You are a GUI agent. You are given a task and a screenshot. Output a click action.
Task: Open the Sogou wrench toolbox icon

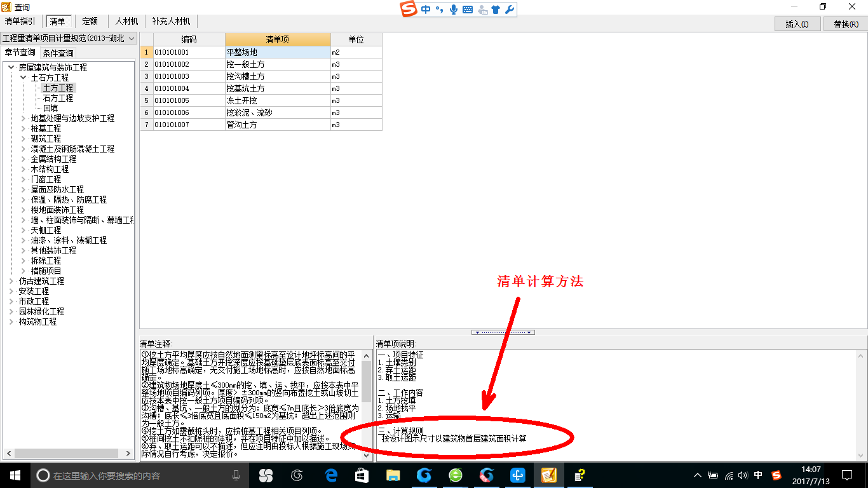509,10
